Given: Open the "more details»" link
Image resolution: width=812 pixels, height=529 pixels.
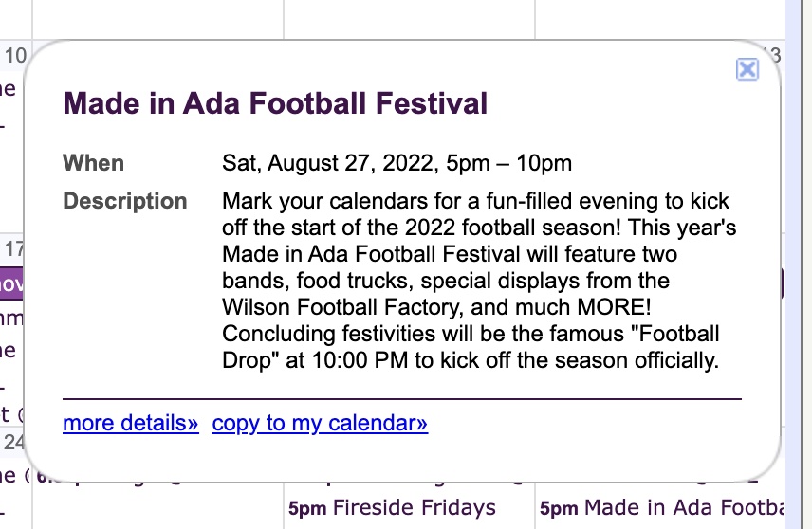Looking at the screenshot, I should pos(131,423).
